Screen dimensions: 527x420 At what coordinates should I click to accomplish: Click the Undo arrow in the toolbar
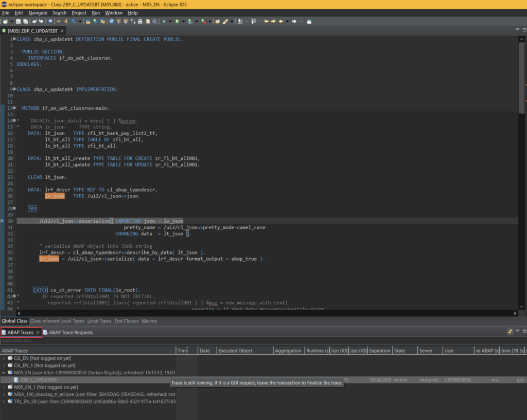[34, 22]
